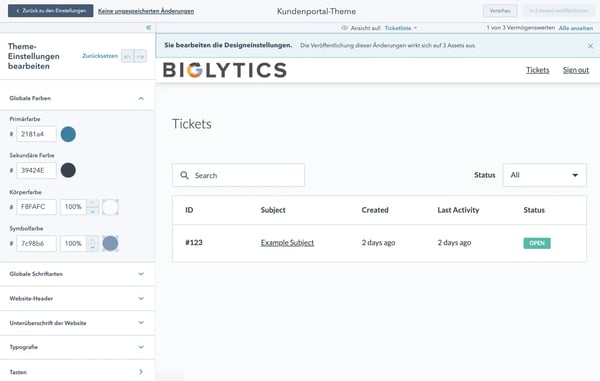The width and height of the screenshot is (600, 381).
Task: Expand the Typografie section
Action: pyautogui.click(x=77, y=347)
